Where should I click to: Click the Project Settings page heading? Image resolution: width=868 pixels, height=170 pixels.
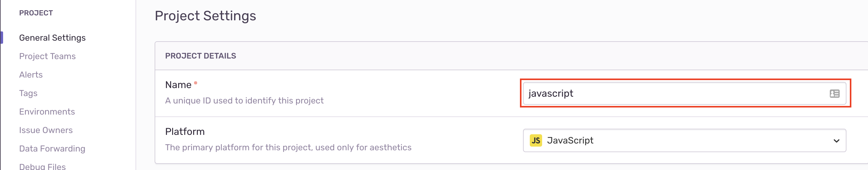[x=205, y=16]
